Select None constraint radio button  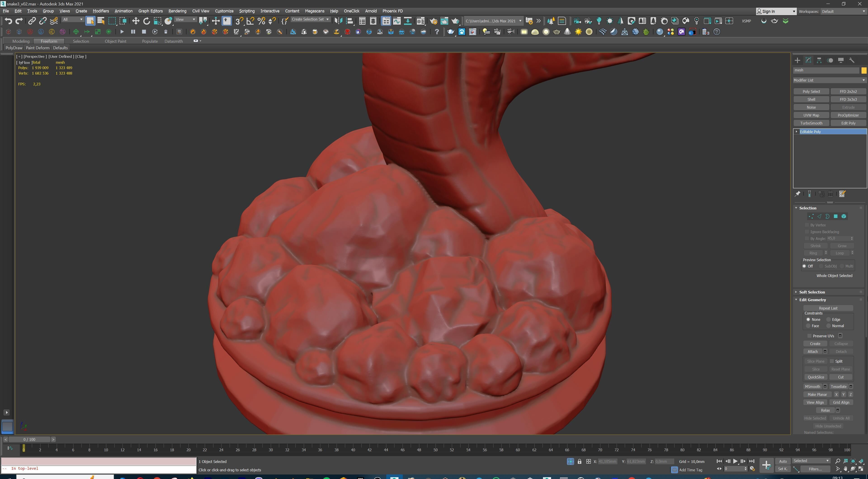pyautogui.click(x=808, y=319)
